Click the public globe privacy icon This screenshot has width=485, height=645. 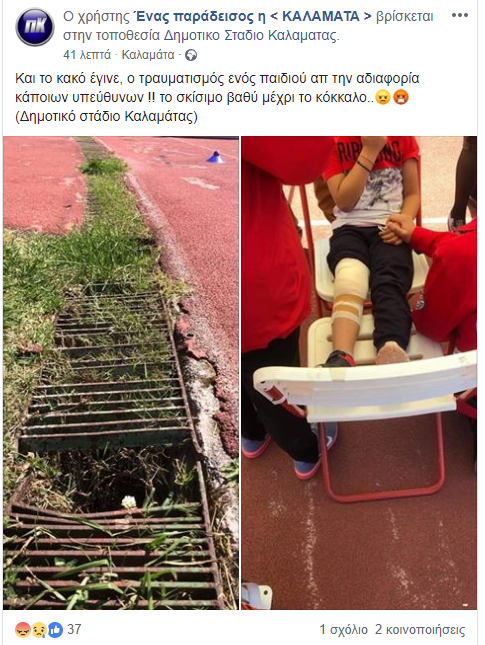191,55
